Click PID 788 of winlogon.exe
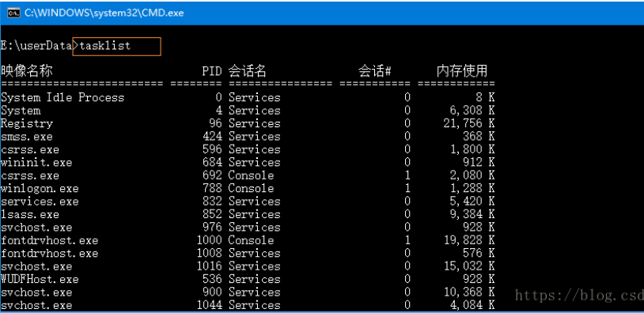Image resolution: width=644 pixels, height=313 pixels. tap(212, 189)
